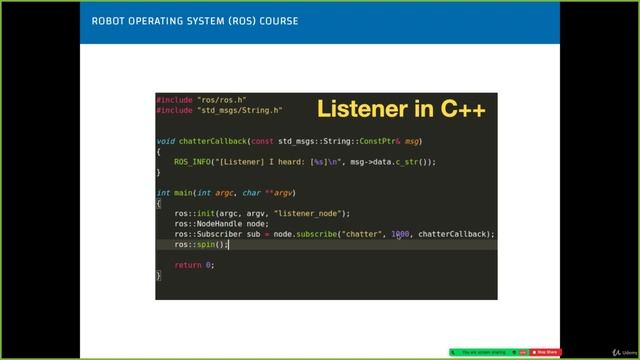Click the 'ROS_INFO' macro call
The width and height of the screenshot is (640, 360).
(x=192, y=162)
